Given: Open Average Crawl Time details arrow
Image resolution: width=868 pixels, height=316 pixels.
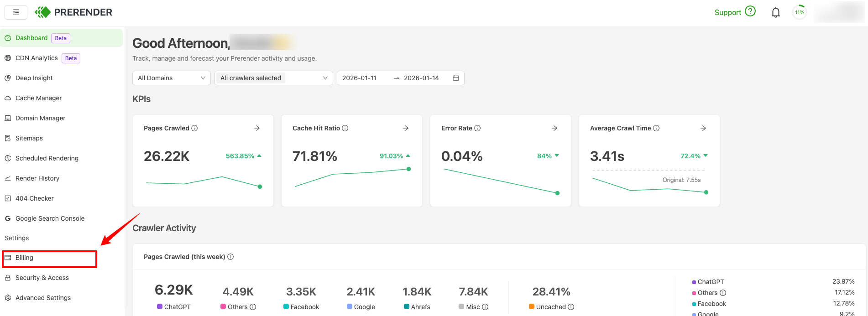Looking at the screenshot, I should 703,128.
